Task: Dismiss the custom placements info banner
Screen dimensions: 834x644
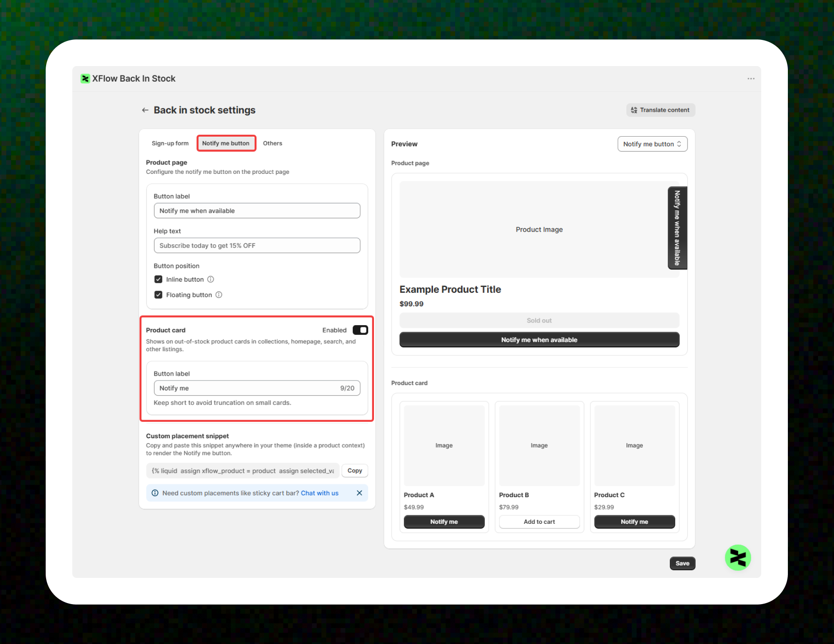Action: (359, 493)
